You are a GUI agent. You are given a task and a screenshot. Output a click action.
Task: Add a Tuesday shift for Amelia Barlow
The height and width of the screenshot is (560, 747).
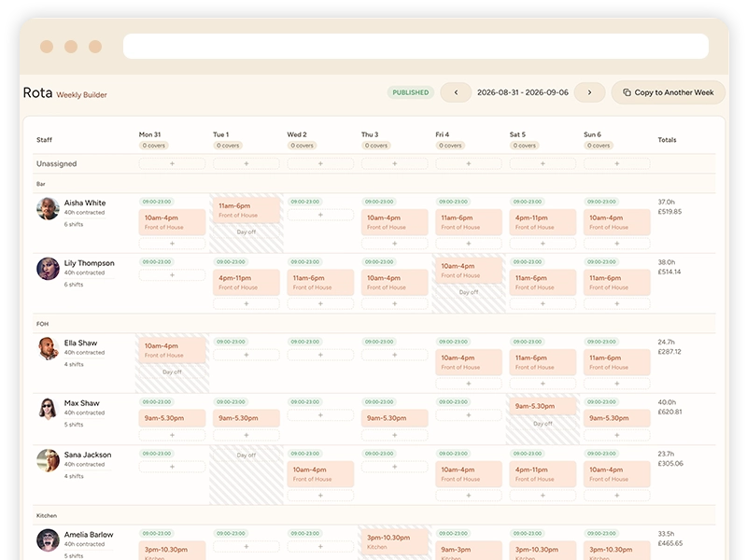pos(247,547)
